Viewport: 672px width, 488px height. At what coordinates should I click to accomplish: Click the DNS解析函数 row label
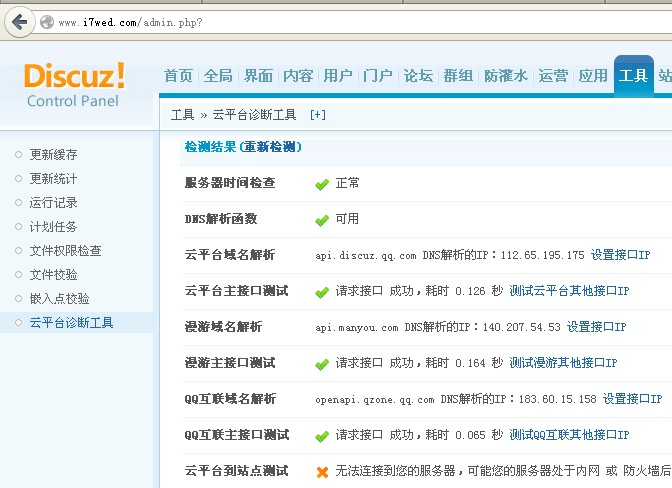(x=221, y=219)
